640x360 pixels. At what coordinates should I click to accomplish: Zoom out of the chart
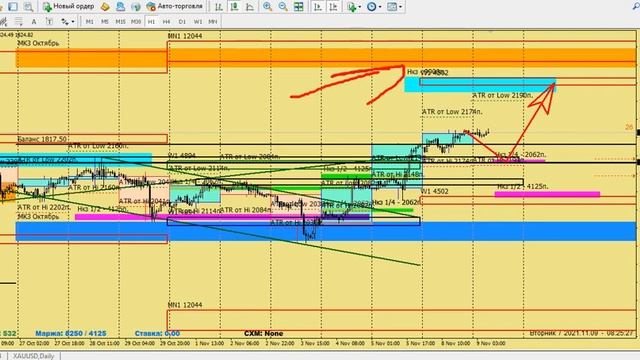283,7
